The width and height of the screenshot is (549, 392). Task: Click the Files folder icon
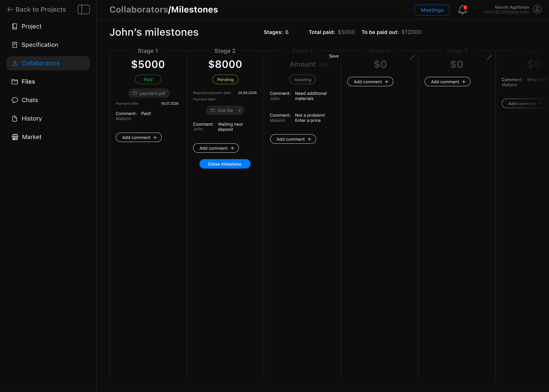15,82
